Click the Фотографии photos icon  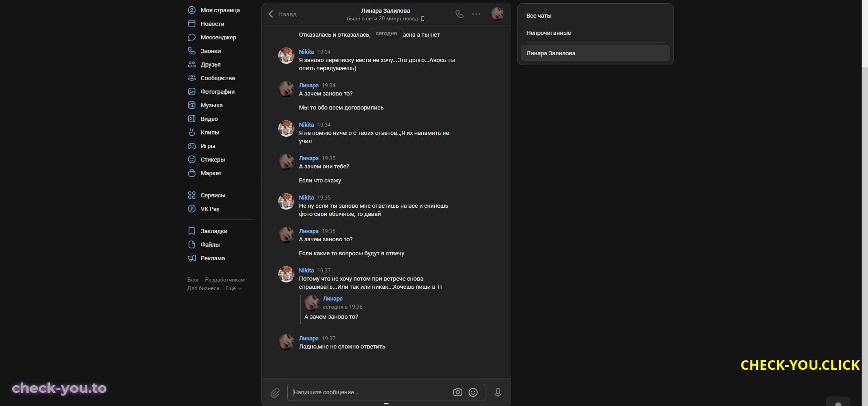pos(192,91)
